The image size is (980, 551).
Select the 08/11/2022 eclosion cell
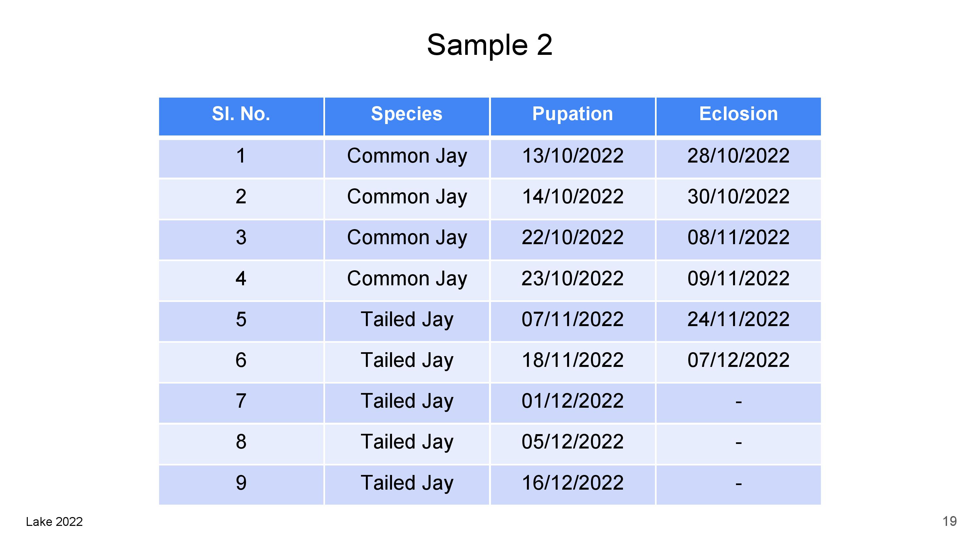[x=738, y=238]
